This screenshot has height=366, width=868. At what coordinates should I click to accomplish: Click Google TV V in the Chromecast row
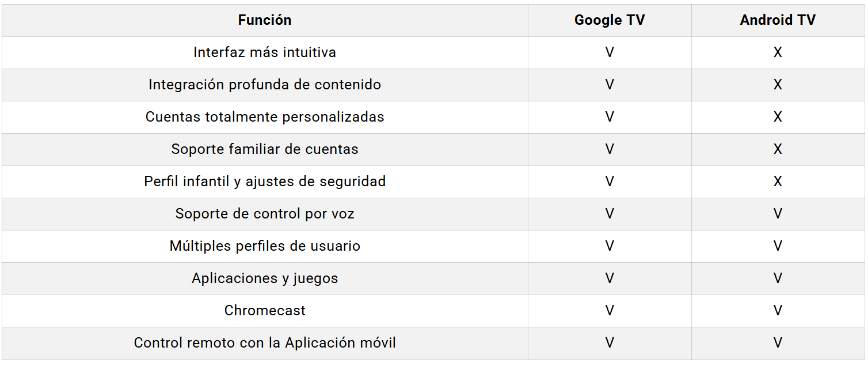(610, 311)
